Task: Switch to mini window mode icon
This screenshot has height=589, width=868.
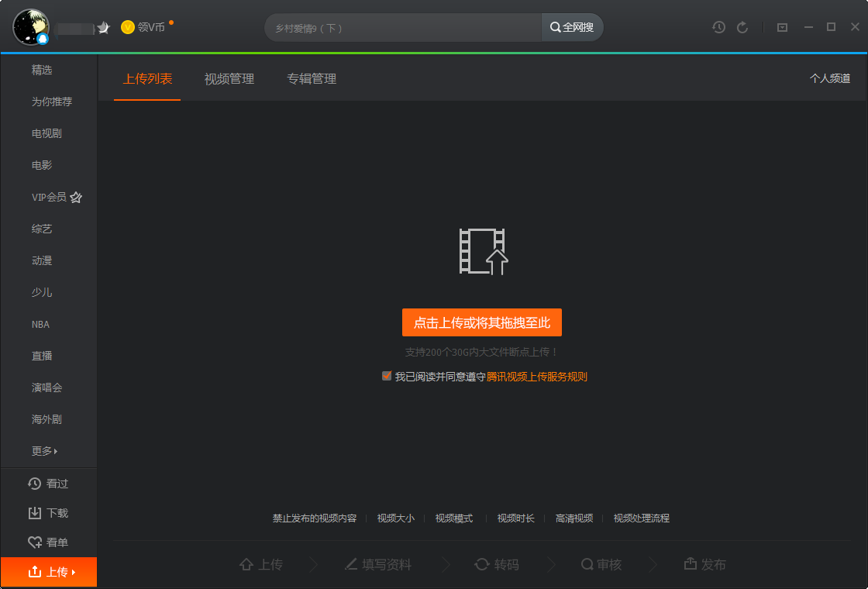Action: pos(782,26)
